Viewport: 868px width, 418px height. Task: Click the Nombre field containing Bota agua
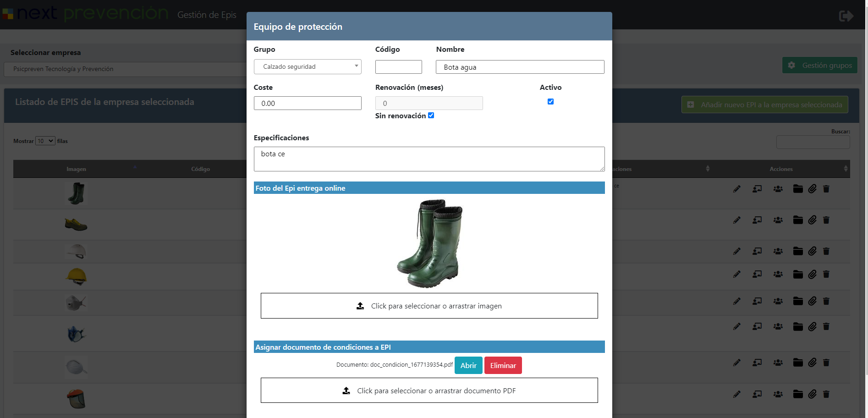coord(520,67)
